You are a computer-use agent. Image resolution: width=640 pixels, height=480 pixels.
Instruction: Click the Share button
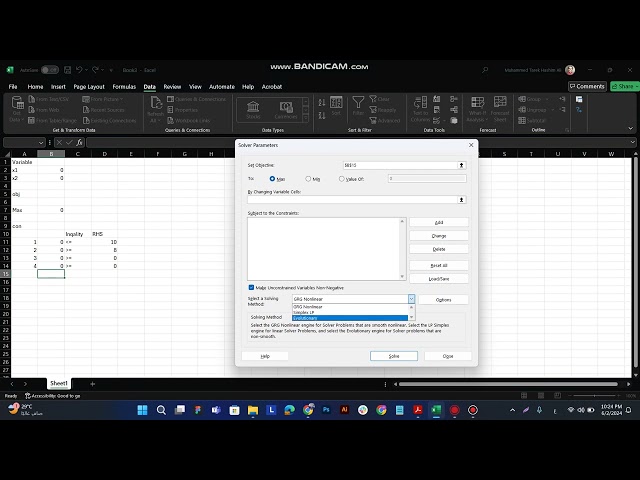(x=624, y=86)
